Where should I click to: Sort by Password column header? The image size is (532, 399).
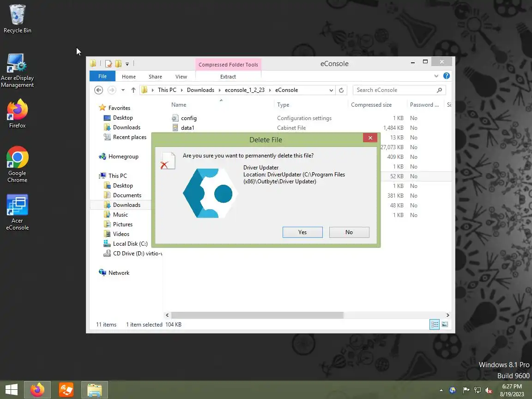[425, 105]
